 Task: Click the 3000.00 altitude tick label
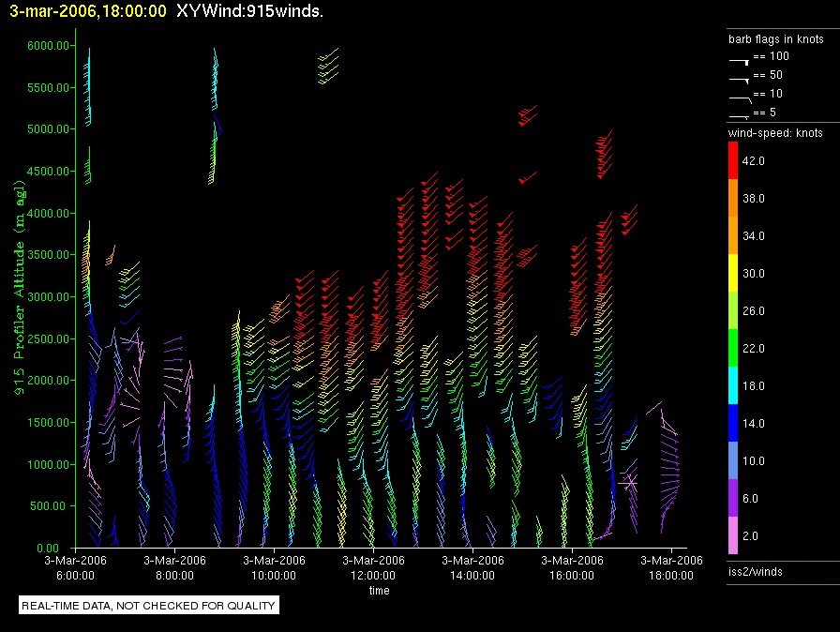[46, 297]
